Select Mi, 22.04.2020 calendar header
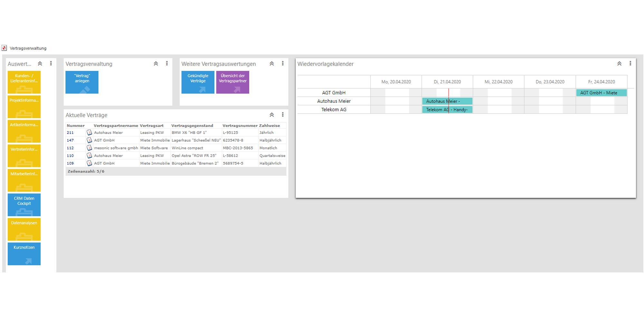 click(x=498, y=82)
